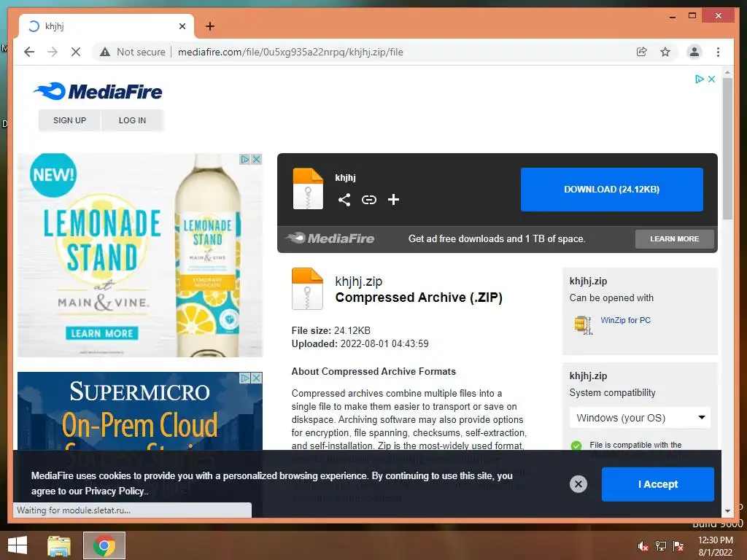
Task: Click LEARN MORE on Lemonade Stand ad
Action: tap(102, 333)
